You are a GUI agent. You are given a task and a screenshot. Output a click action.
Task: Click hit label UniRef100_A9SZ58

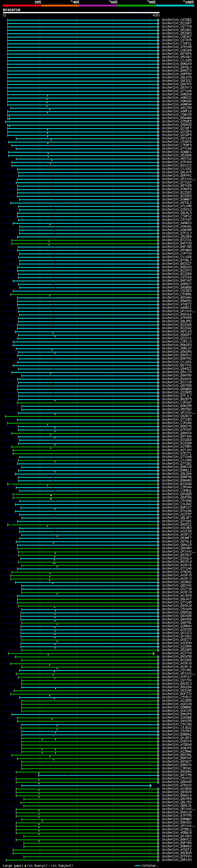click(177, 108)
